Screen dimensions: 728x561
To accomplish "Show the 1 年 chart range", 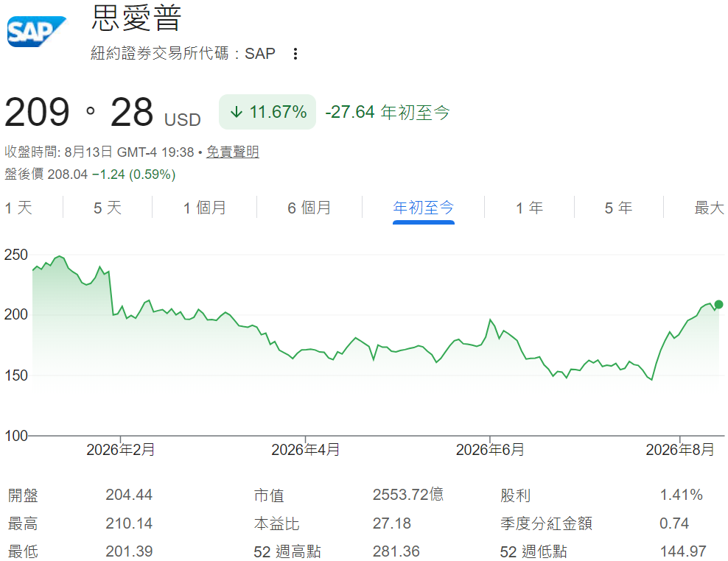I will (x=529, y=208).
